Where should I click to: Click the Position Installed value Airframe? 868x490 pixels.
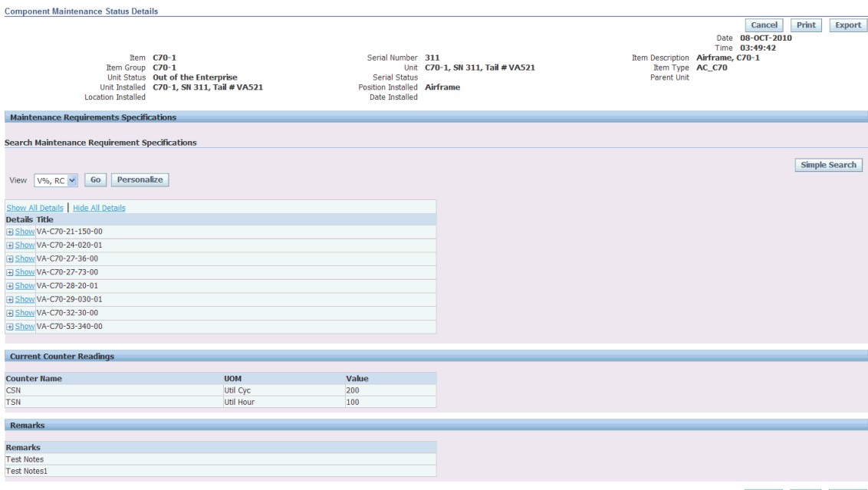(x=442, y=87)
